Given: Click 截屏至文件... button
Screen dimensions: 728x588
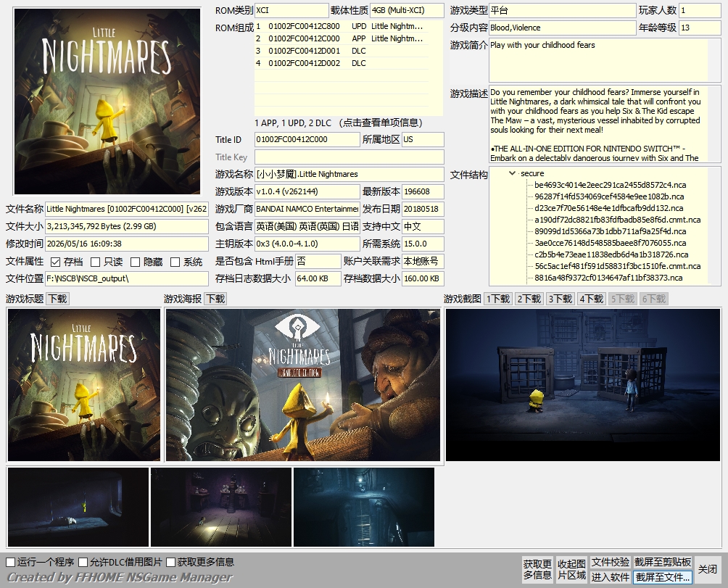Looking at the screenshot, I should [663, 577].
